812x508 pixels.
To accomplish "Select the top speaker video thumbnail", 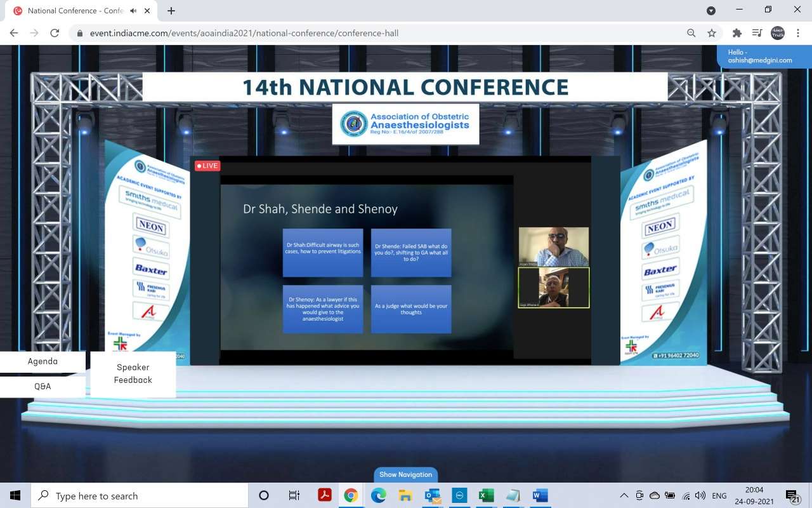I will pos(554,246).
